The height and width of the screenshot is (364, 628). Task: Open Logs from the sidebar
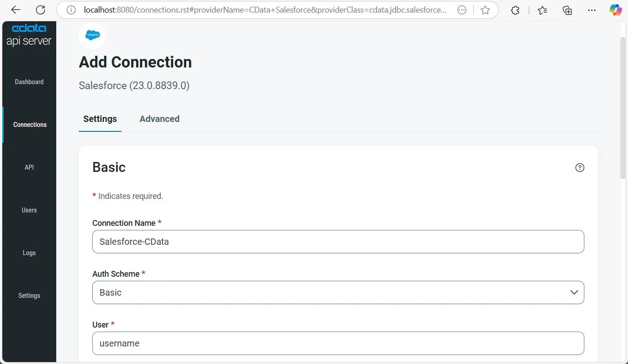29,253
